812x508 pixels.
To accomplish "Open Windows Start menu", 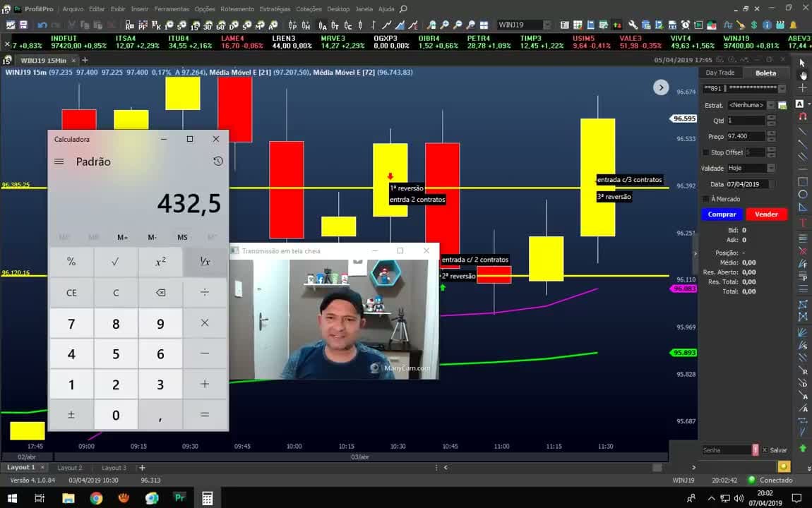I will click(12, 498).
